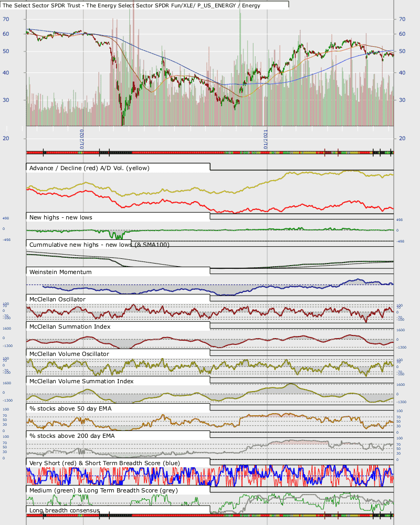Click the 30 price label on right axis
The image size is (420, 525).
click(x=402, y=100)
